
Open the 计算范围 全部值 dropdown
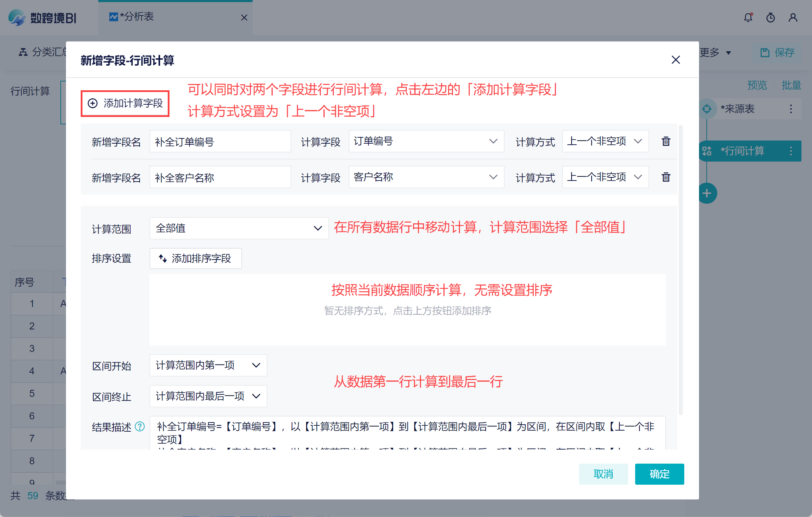(x=239, y=228)
